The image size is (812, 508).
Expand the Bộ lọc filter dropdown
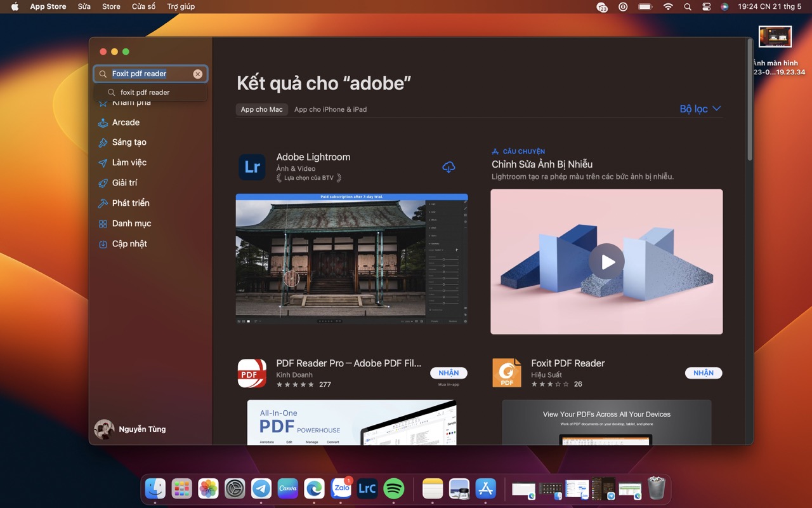[x=700, y=109]
